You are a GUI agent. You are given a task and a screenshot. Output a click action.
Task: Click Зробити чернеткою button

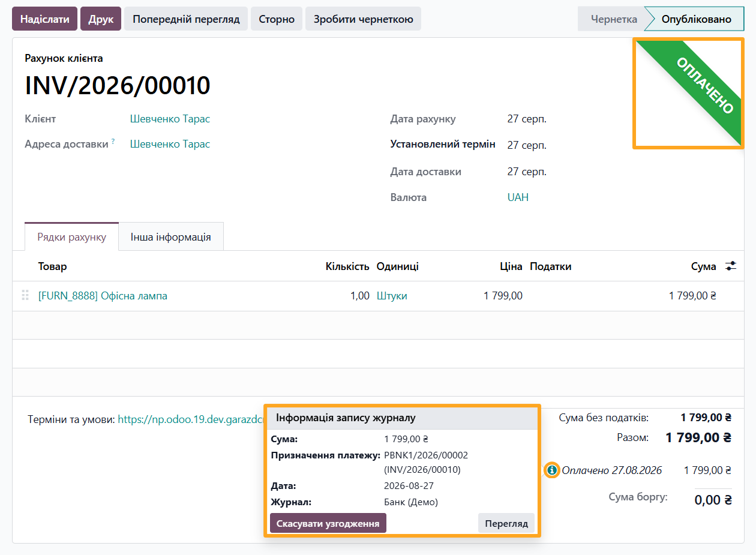pos(363,19)
